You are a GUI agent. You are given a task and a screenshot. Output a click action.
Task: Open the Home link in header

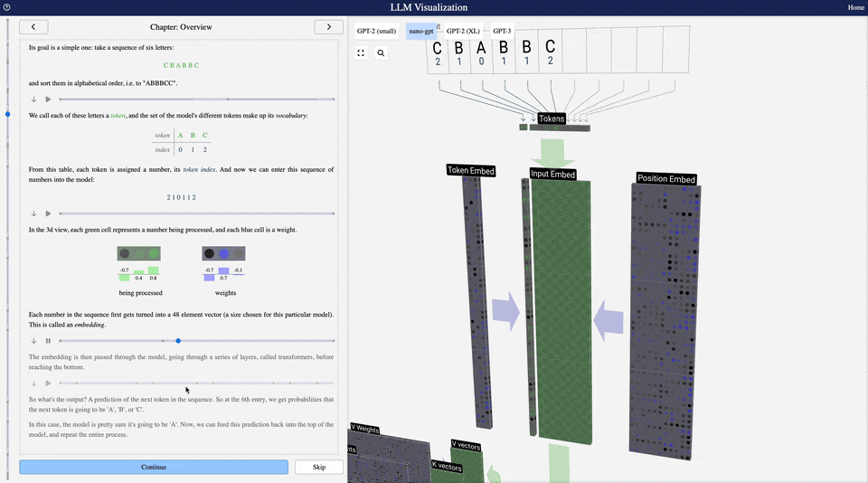point(855,7)
